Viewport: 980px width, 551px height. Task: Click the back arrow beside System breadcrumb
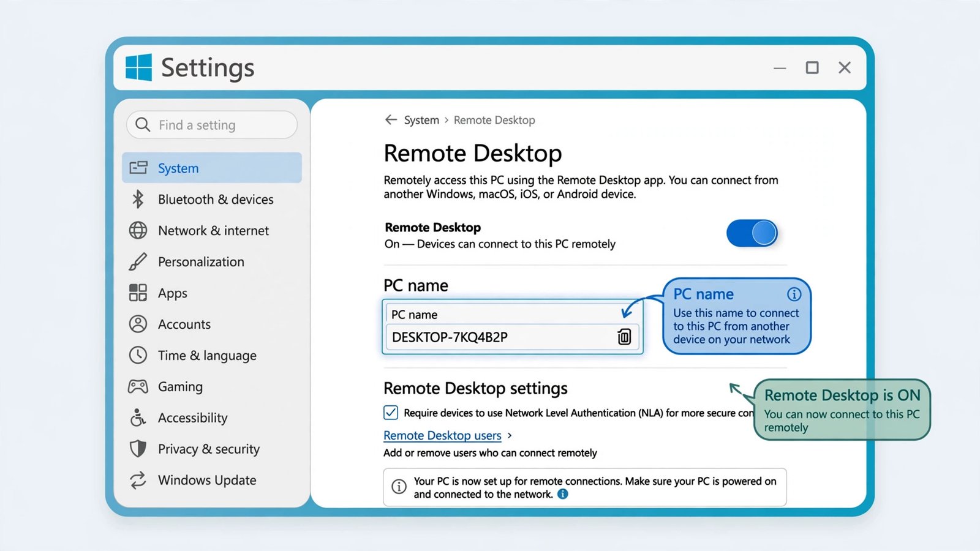click(391, 120)
